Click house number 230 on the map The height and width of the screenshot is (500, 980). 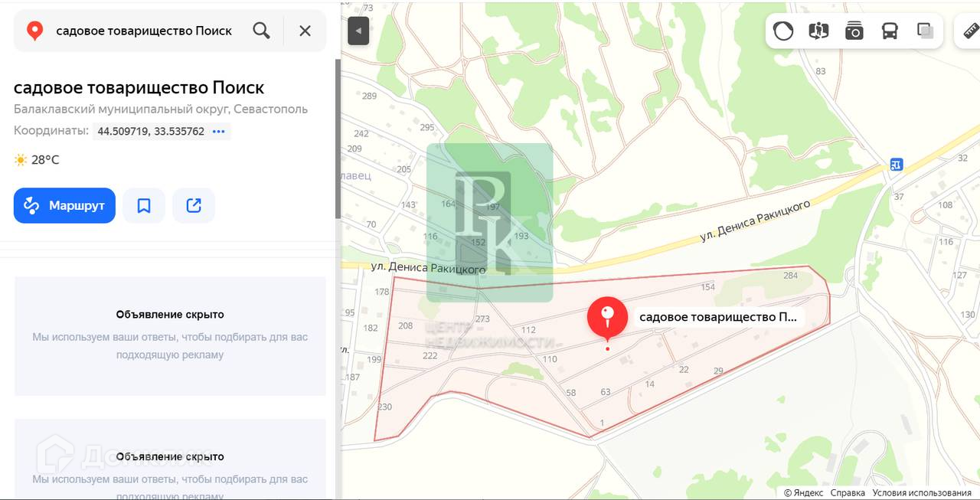pos(385,407)
